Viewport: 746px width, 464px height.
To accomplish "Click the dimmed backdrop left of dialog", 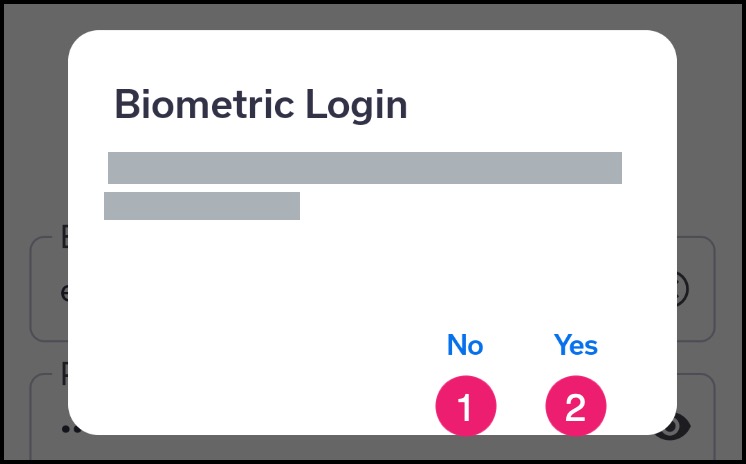I will tap(36, 143).
